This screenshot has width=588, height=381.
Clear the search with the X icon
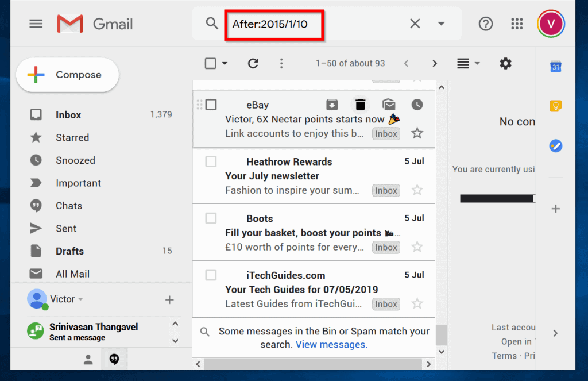(x=415, y=24)
